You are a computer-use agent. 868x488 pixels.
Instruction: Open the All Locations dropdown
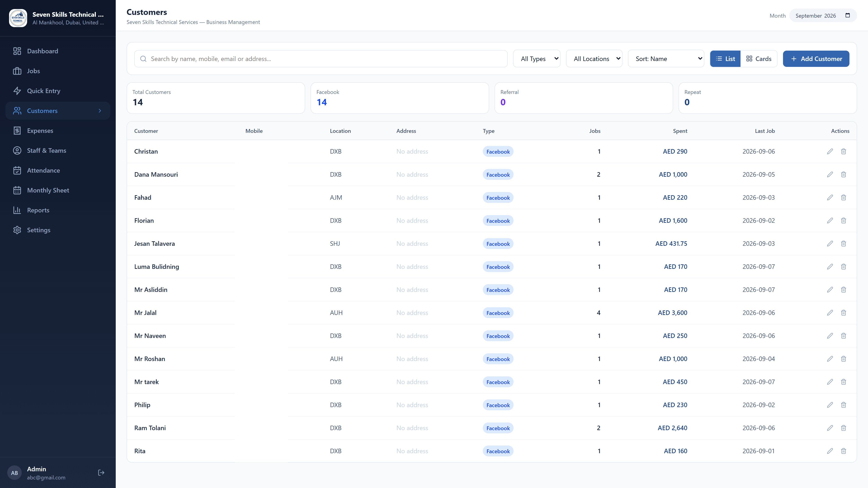[594, 59]
